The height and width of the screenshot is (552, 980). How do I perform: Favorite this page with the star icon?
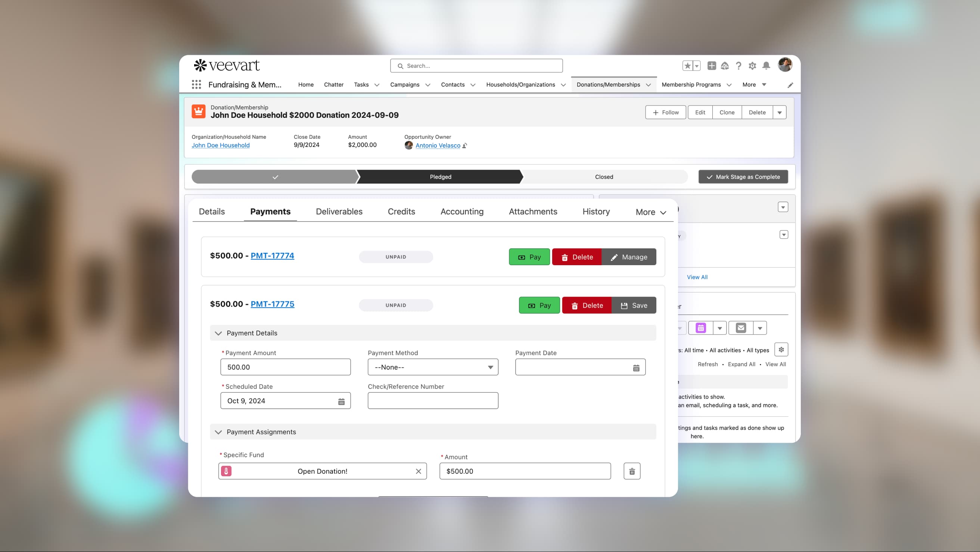[688, 65]
